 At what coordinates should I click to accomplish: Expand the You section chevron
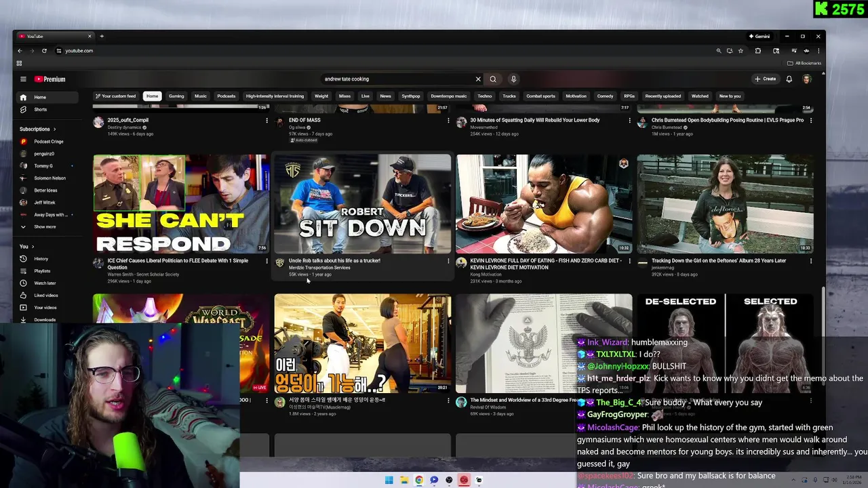(x=33, y=247)
